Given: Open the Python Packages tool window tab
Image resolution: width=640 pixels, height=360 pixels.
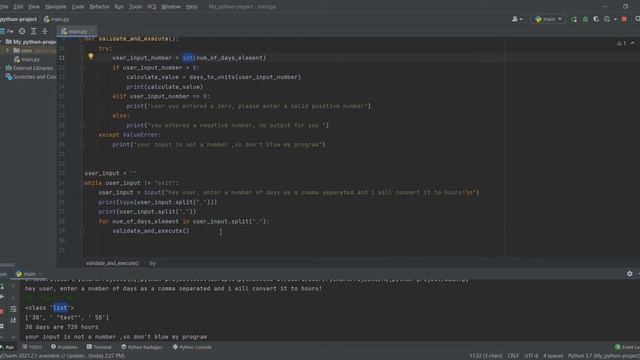Looking at the screenshot, I should [x=142, y=347].
